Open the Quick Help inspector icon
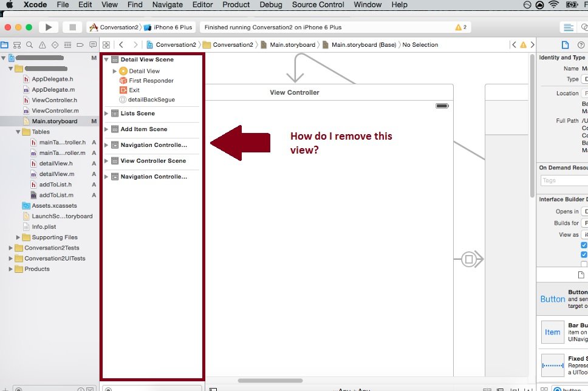This screenshot has height=391, width=588. [x=583, y=45]
